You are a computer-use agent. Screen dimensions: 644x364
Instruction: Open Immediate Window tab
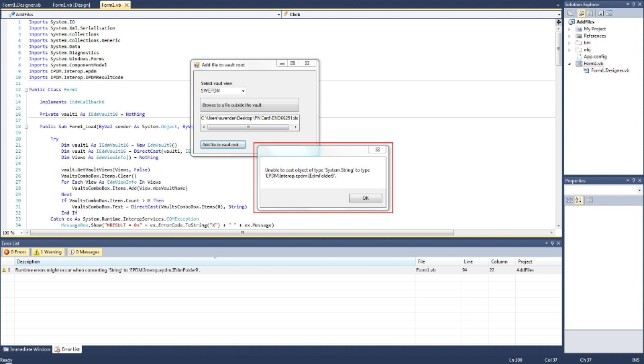27,349
